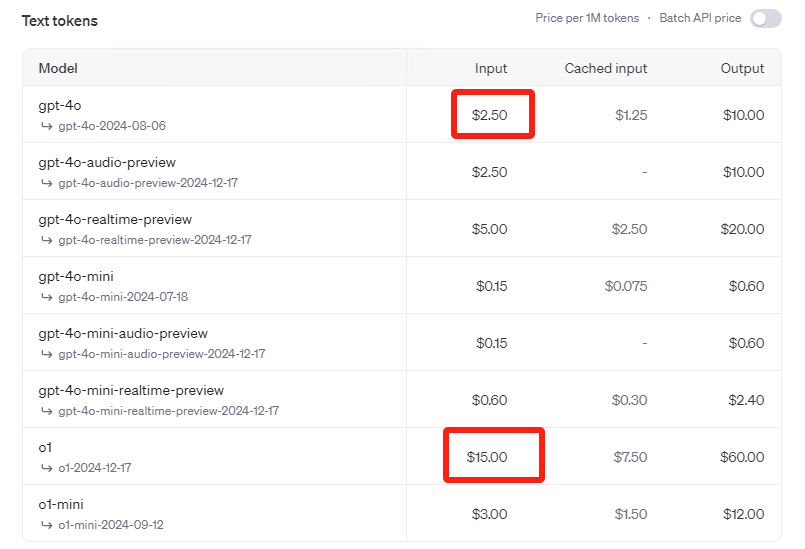Click the arrow icon beside o1-2024-12-17

[46, 468]
